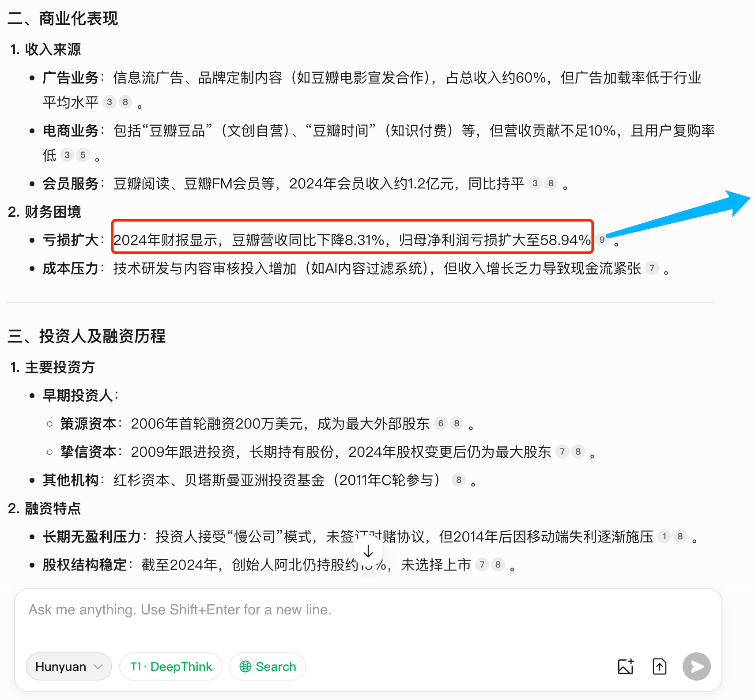Toggle the Search option
The width and height of the screenshot is (755, 700).
click(267, 666)
